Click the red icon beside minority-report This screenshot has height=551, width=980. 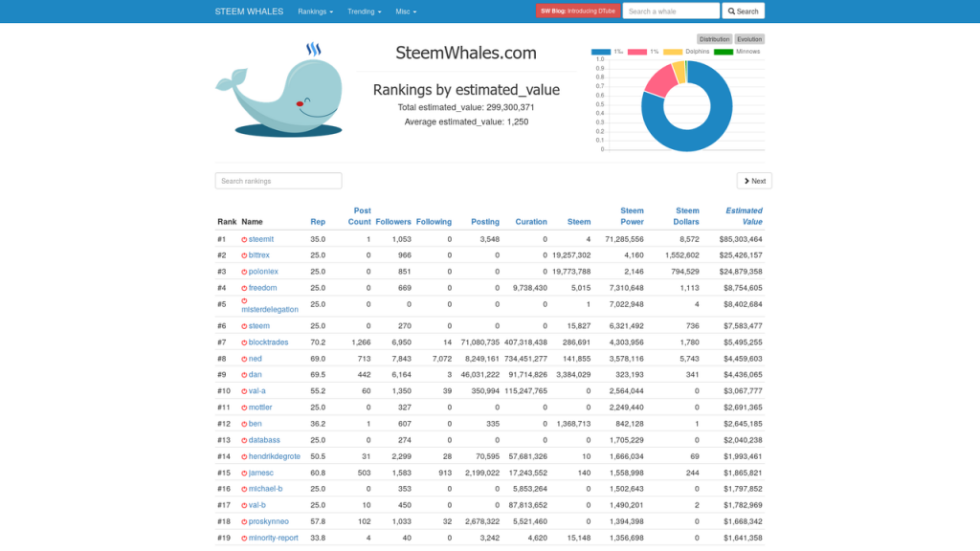pos(244,539)
